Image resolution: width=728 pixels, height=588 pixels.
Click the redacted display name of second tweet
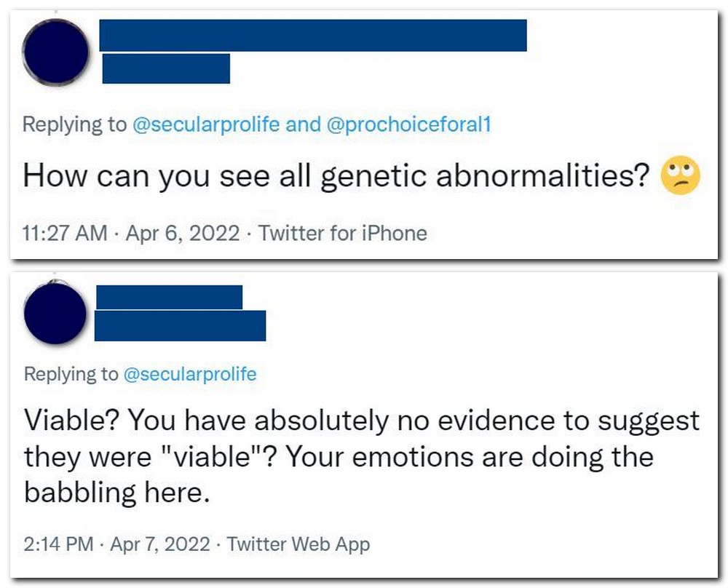click(169, 297)
